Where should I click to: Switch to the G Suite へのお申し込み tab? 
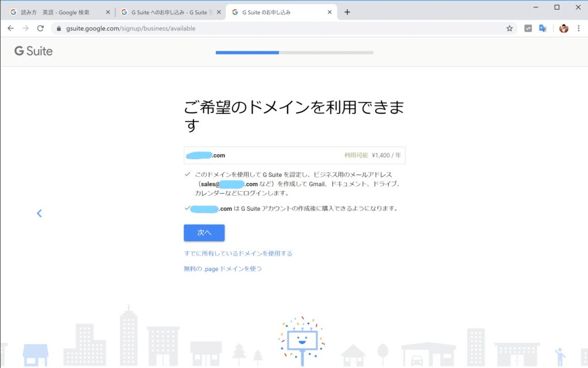[x=167, y=11]
